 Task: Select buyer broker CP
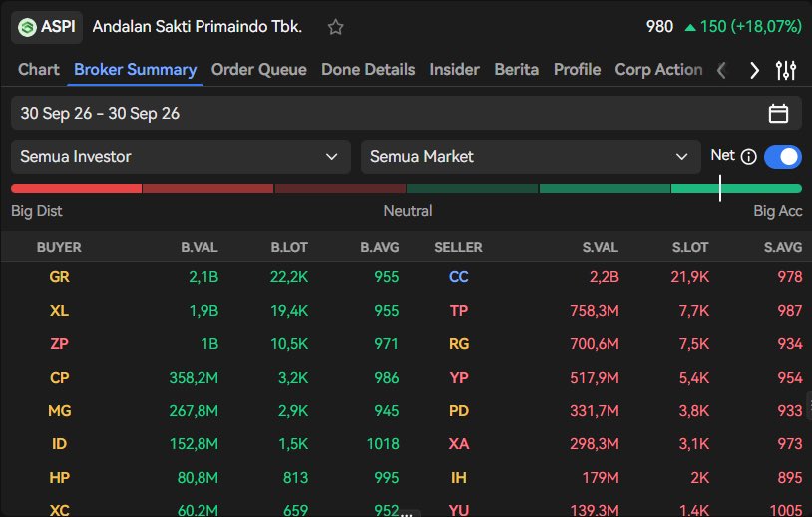pos(59,378)
